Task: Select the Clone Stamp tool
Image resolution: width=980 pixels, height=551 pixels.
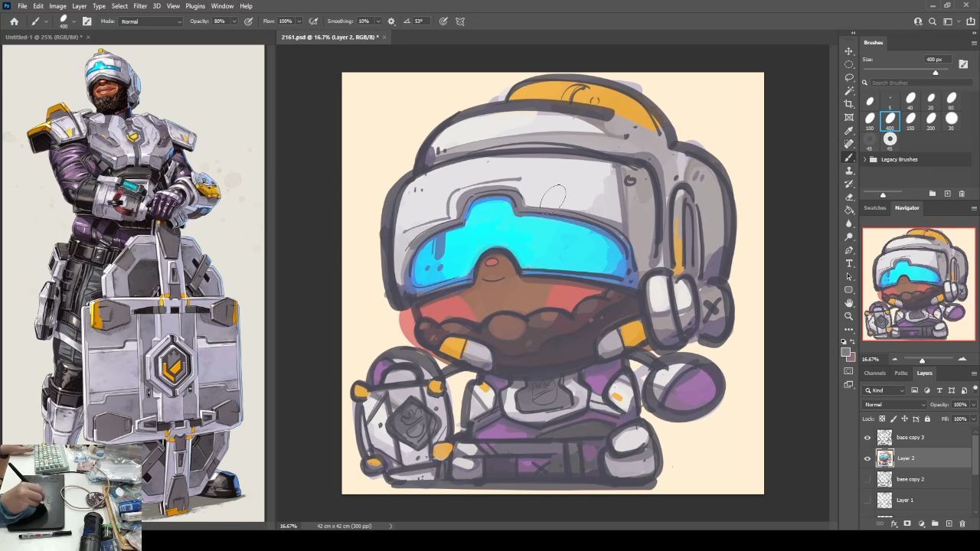Action: point(848,171)
